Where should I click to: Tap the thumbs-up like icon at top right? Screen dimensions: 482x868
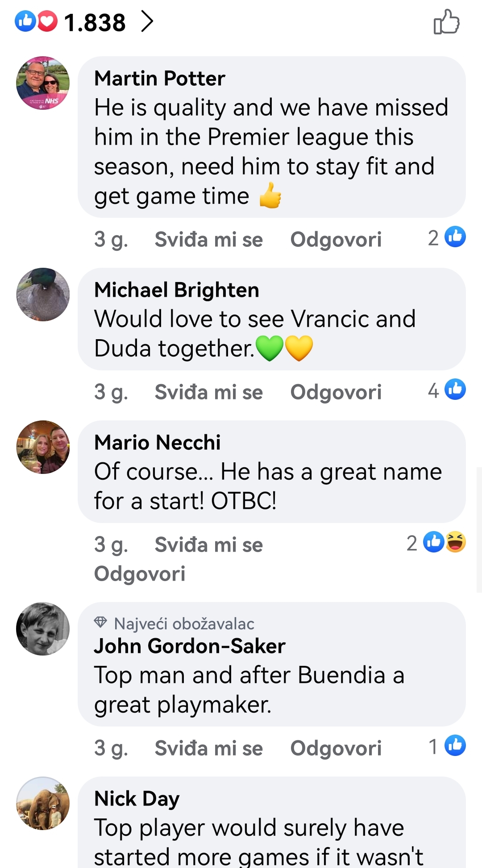446,22
